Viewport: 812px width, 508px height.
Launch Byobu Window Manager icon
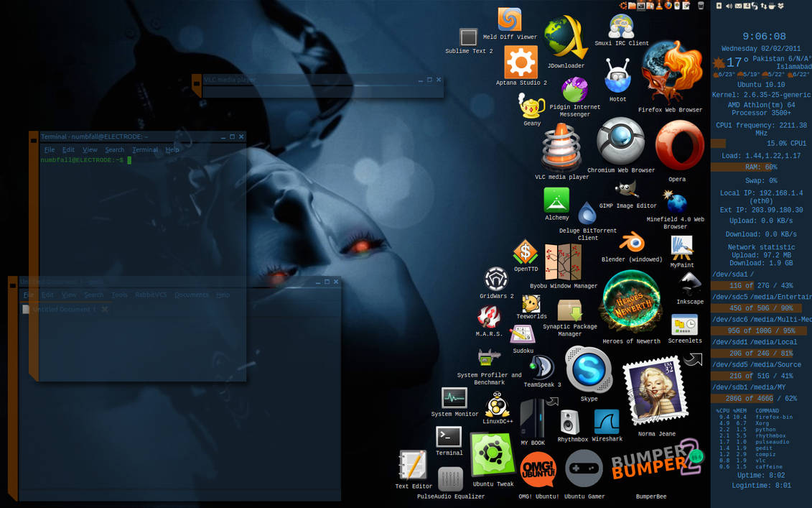(x=564, y=262)
